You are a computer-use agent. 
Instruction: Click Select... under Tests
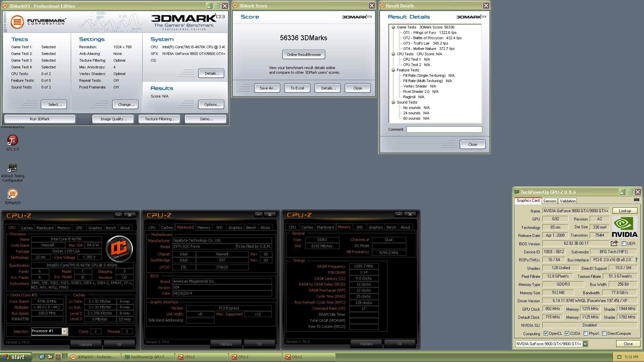(54, 105)
